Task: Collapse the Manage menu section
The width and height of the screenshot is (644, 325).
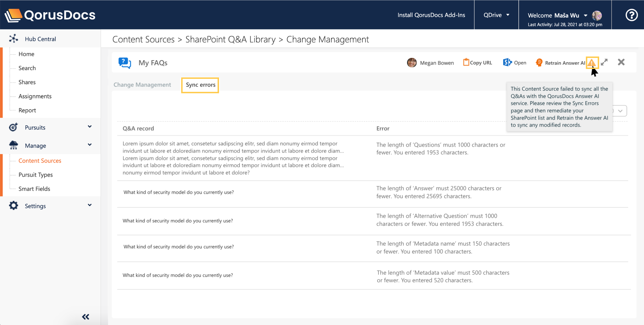Action: pyautogui.click(x=89, y=145)
